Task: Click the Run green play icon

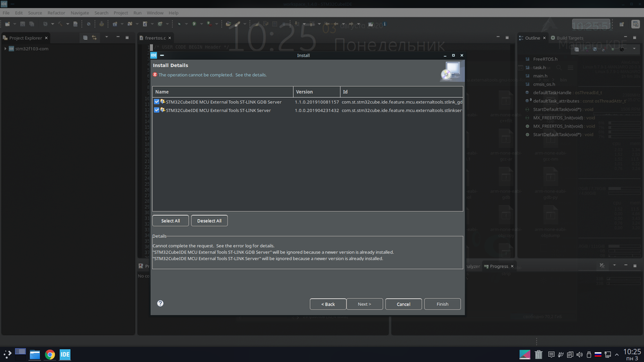Action: pyautogui.click(x=194, y=24)
